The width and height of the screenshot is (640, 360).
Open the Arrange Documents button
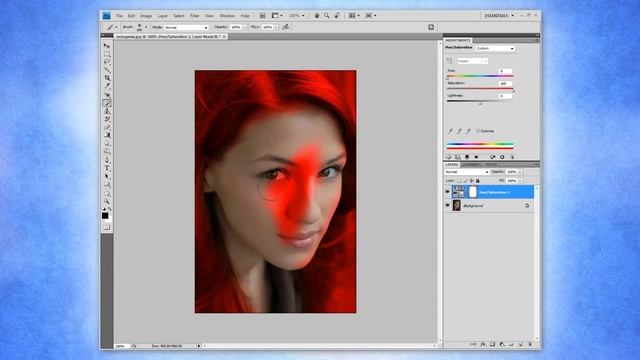tap(353, 16)
